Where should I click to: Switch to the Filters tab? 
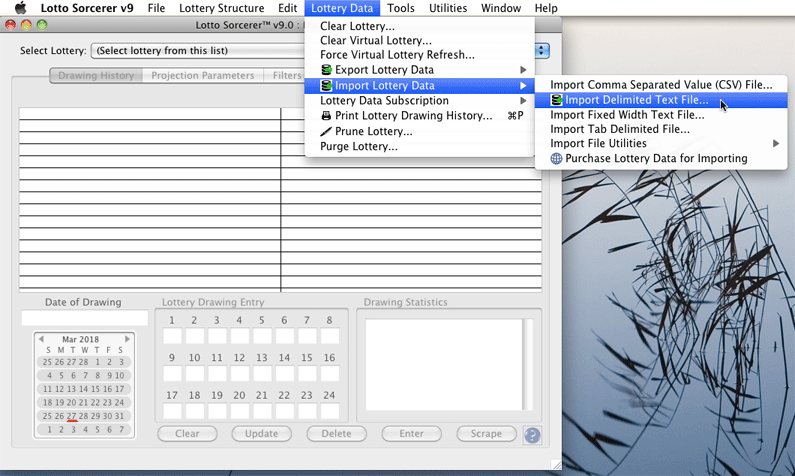[286, 75]
